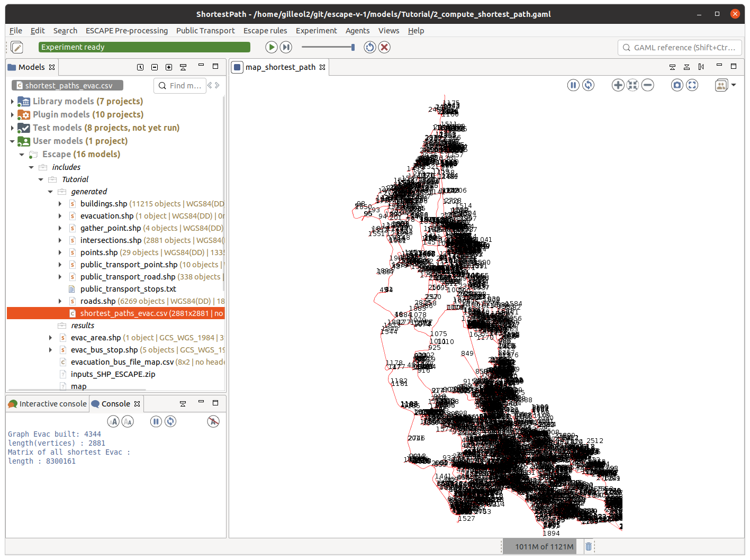Image resolution: width=750 pixels, height=560 pixels.
Task: Click the experiment speed slider
Action: pos(328,47)
